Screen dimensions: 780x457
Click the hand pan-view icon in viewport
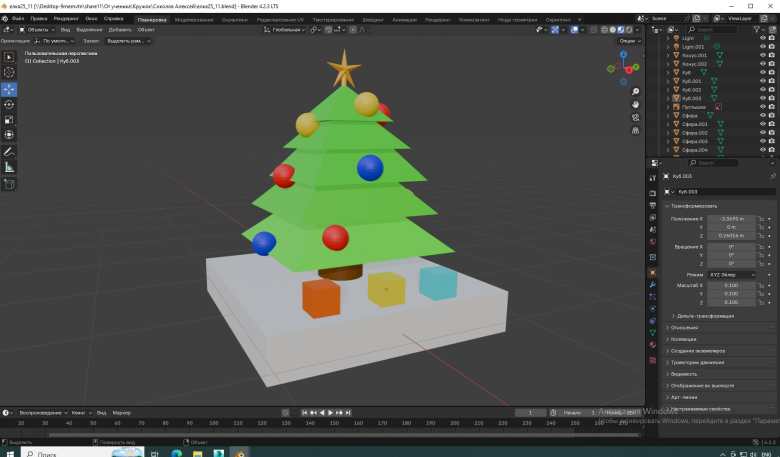[x=637, y=103]
